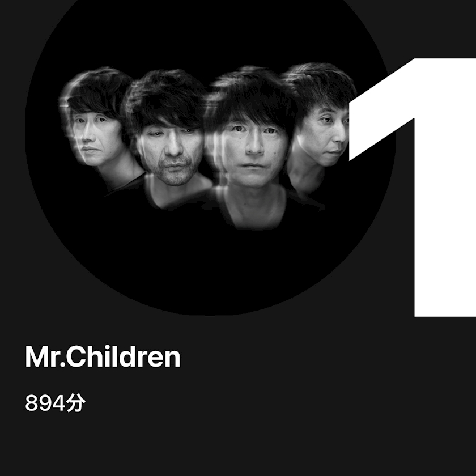Click the word Children in the title
Screen dimensions: 476x476
(x=124, y=356)
